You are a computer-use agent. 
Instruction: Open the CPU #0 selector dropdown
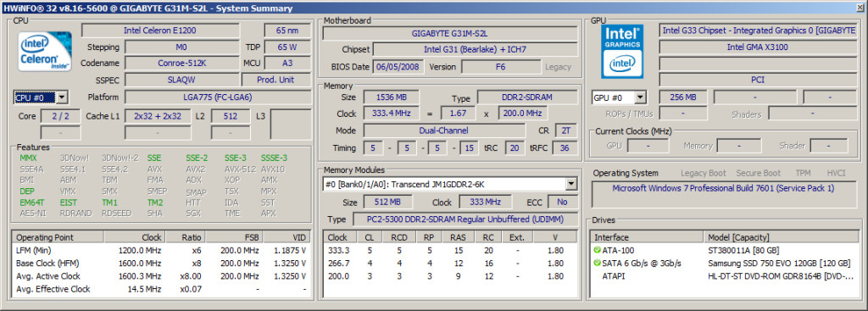pyautogui.click(x=61, y=98)
